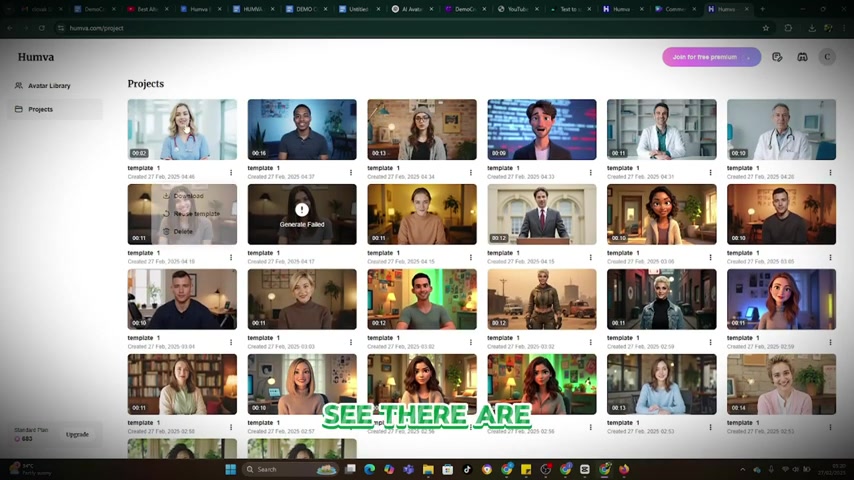
Task: Open options for project created 04:17
Action: [x=351, y=257]
